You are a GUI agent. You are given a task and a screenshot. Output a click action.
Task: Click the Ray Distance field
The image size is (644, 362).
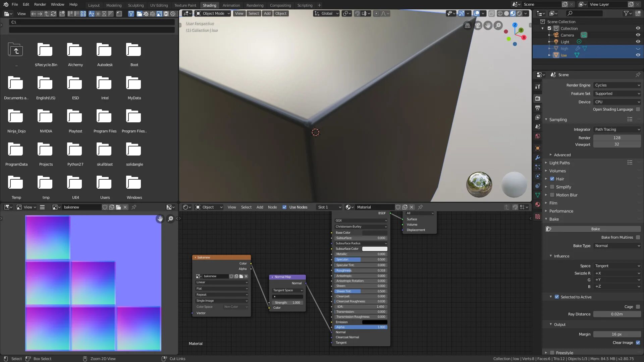click(616, 314)
